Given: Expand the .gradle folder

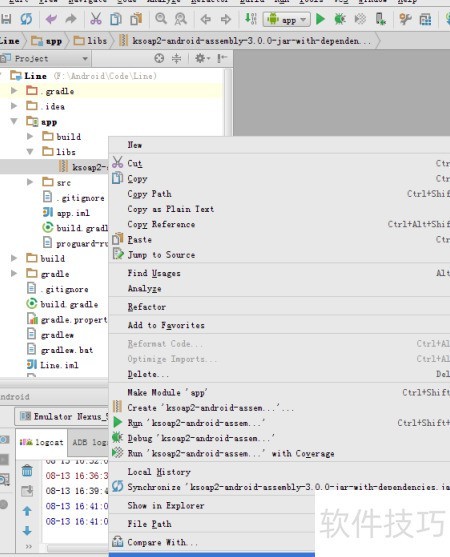Looking at the screenshot, I should coord(14,91).
